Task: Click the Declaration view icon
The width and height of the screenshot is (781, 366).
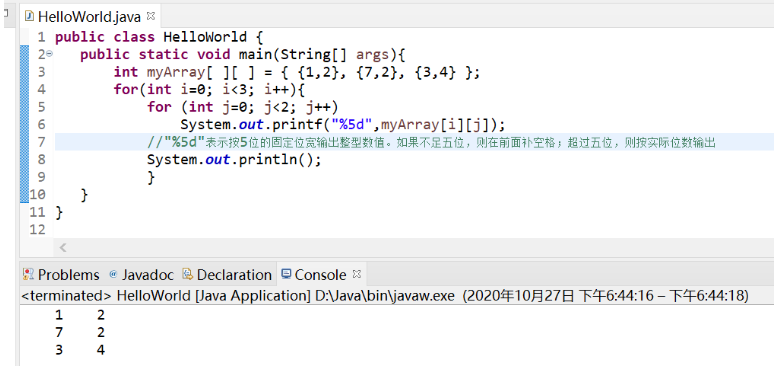Action: pyautogui.click(x=187, y=274)
